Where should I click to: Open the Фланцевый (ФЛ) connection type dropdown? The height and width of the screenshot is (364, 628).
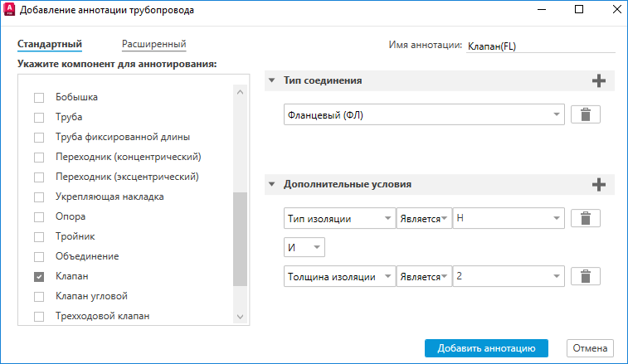tap(424, 115)
